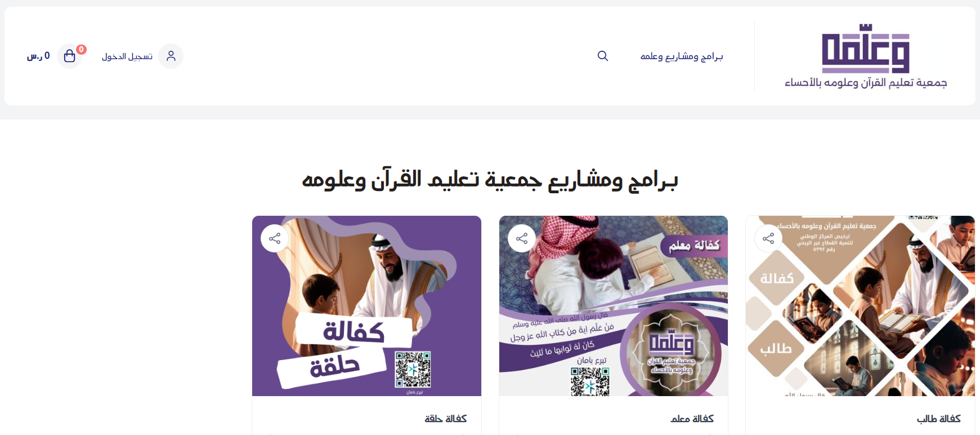Share the كفالة طالب card
The height and width of the screenshot is (435, 980).
[x=768, y=238]
